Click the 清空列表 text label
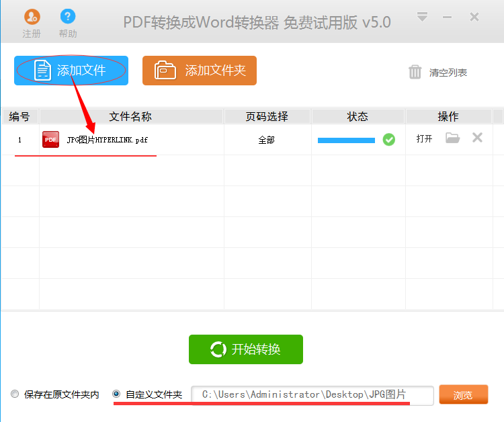The height and width of the screenshot is (422, 504). coord(448,73)
